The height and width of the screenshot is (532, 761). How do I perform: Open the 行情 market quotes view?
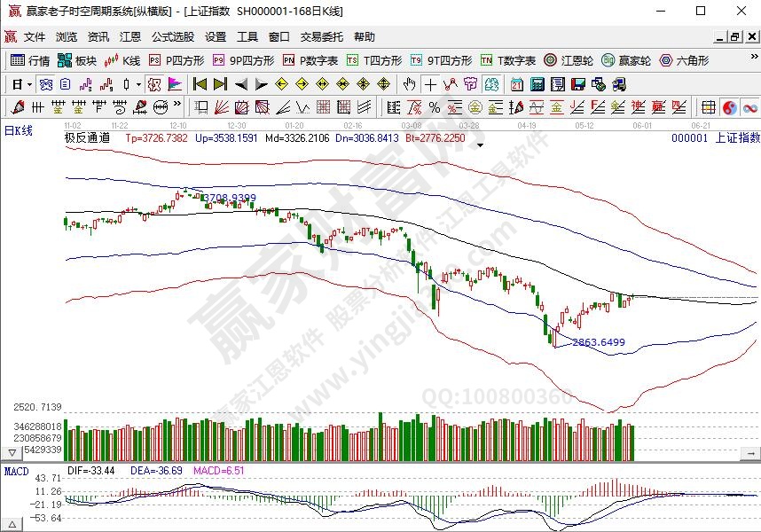(x=30, y=61)
